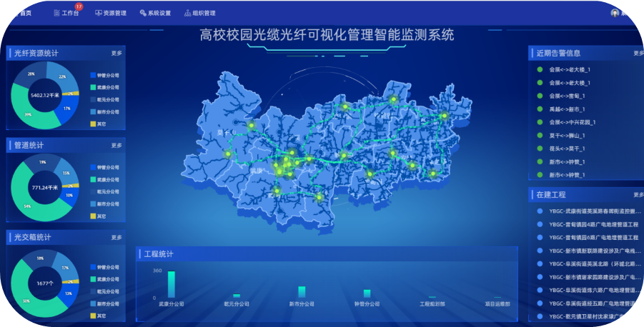Click the 资源管理 monitor icon
The image size is (644, 327).
(x=98, y=13)
